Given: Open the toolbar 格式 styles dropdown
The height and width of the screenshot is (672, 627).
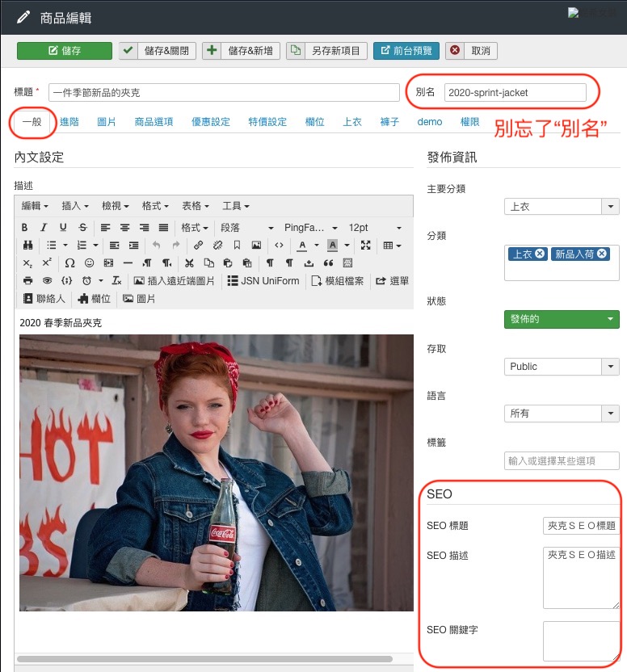Looking at the screenshot, I should point(194,228).
